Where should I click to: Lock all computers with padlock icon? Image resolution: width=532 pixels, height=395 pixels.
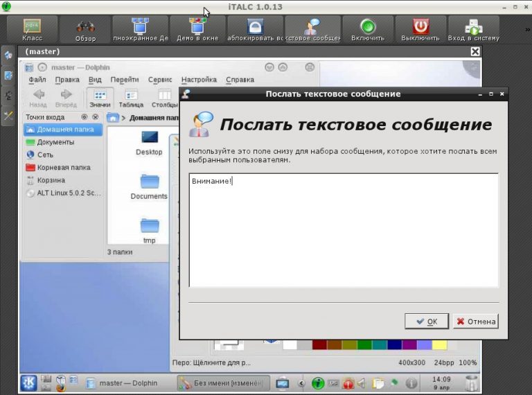[255, 30]
